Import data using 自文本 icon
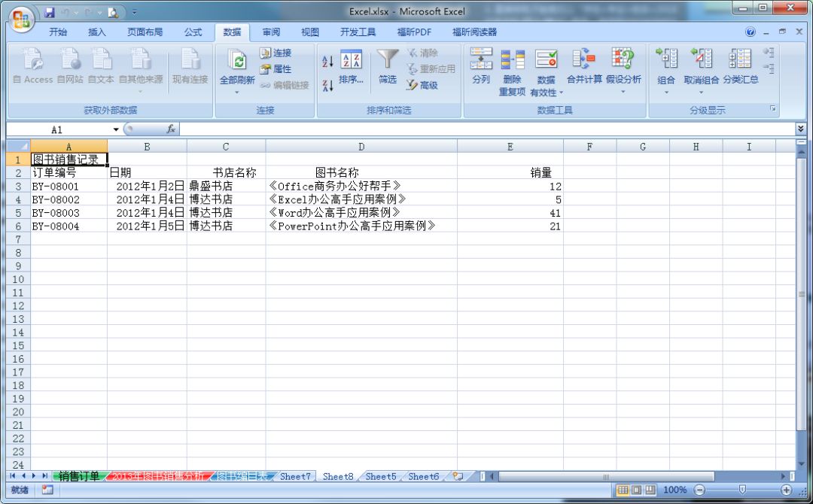 coord(101,65)
